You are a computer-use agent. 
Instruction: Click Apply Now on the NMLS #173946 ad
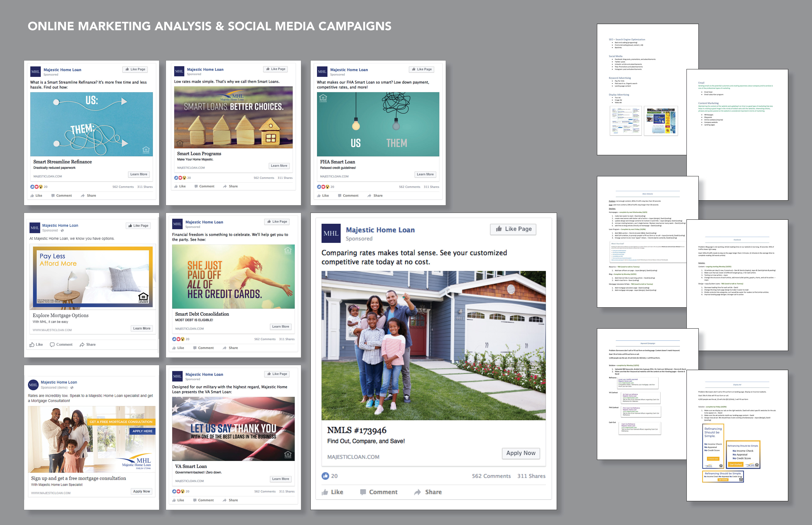(x=521, y=453)
